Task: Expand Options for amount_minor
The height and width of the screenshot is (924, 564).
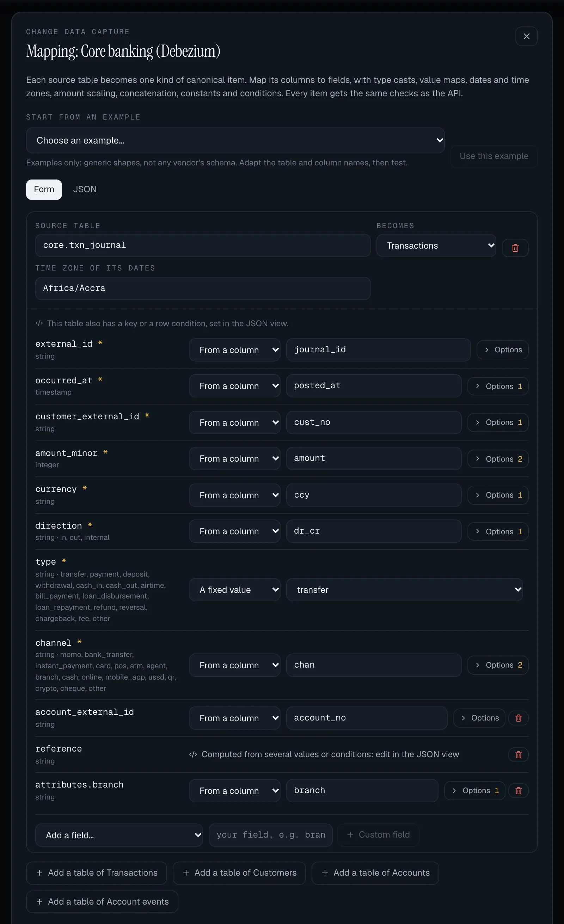Action: coord(498,459)
